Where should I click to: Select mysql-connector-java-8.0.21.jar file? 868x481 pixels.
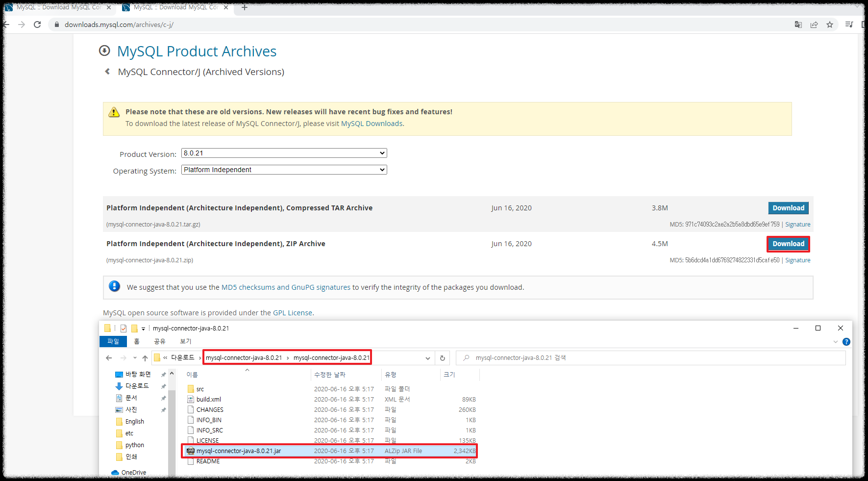point(329,451)
